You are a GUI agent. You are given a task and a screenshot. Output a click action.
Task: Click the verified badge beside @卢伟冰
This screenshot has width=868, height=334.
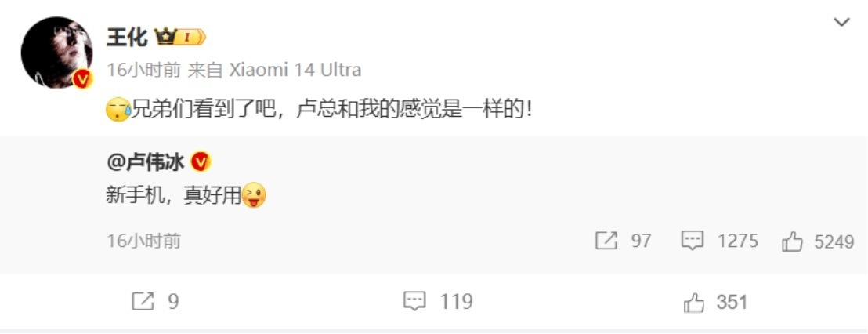201,162
